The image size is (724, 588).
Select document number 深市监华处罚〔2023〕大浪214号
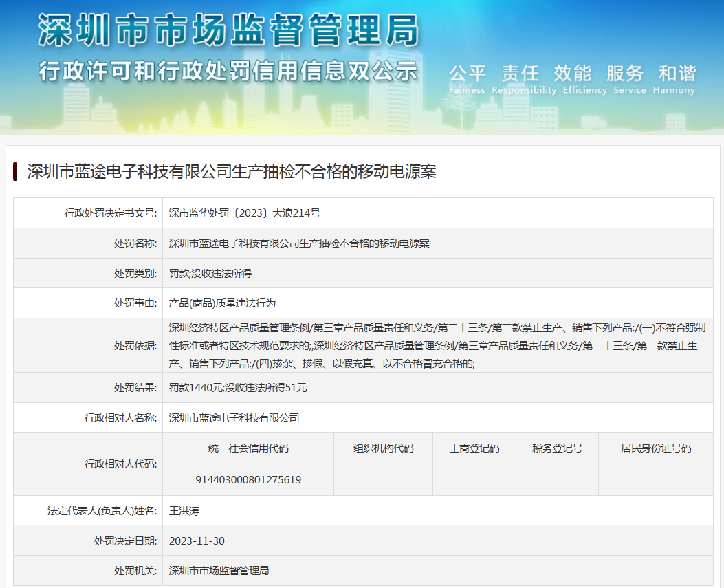point(244,213)
